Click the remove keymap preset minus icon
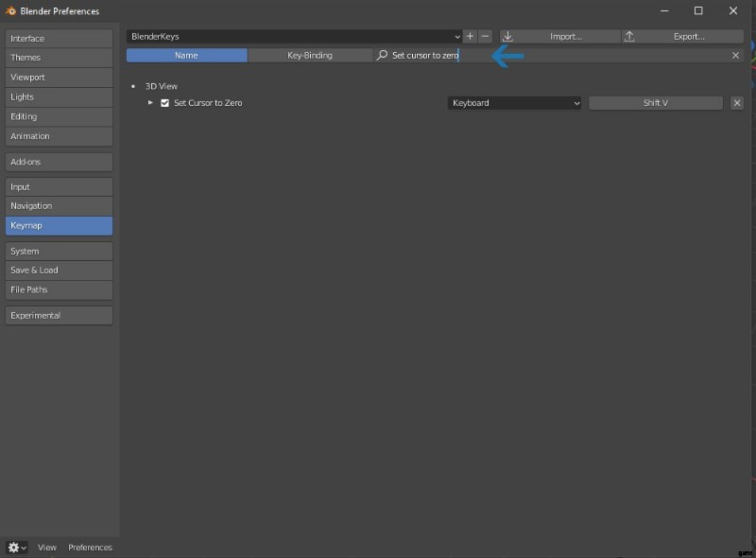 tap(485, 36)
